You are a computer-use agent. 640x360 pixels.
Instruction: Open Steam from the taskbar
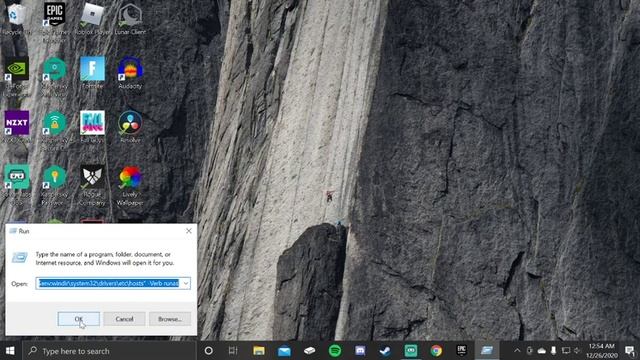click(x=385, y=351)
